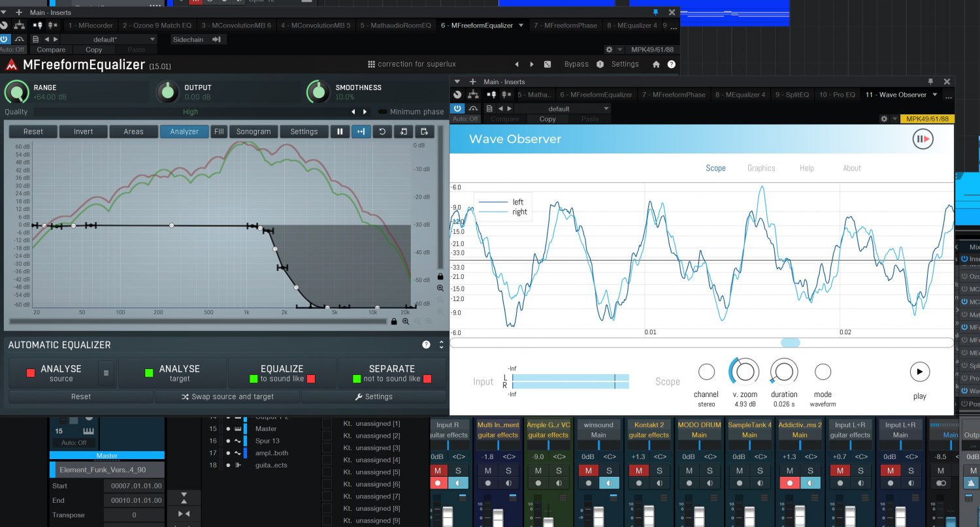This screenshot has height=527, width=980.
Task: Step the Quality selector with its right arrow
Action: [365, 112]
